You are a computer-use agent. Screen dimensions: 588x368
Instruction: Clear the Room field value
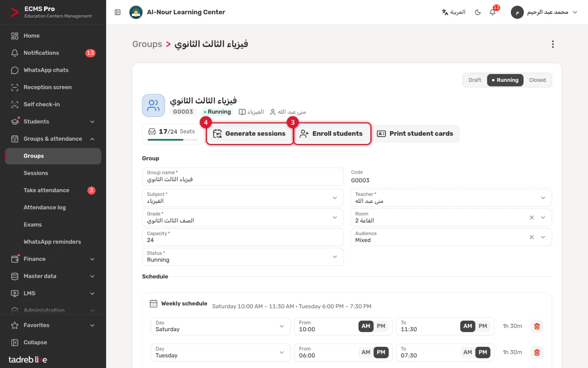(x=531, y=218)
